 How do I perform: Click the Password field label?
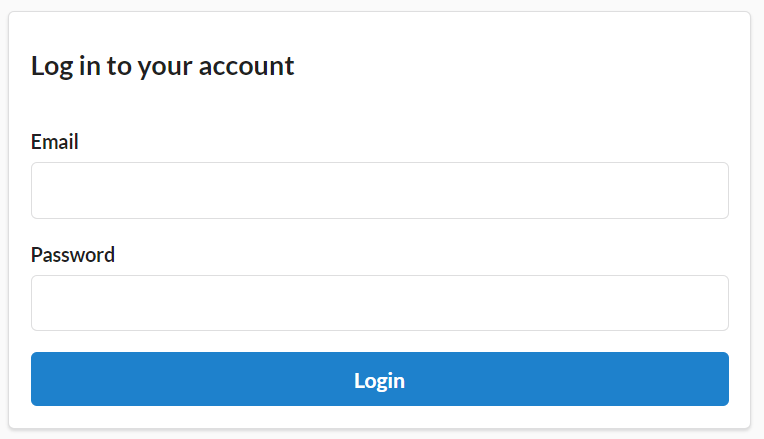pos(73,255)
